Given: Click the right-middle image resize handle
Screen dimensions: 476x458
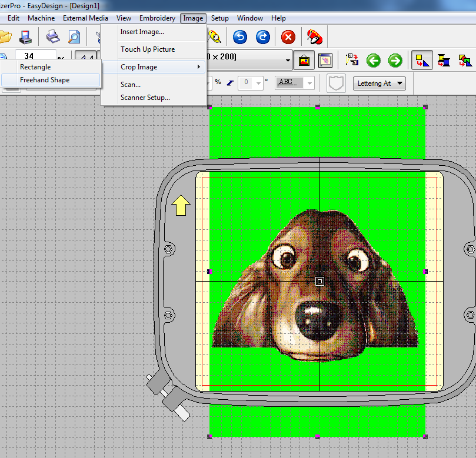Looking at the screenshot, I should pyautogui.click(x=425, y=272).
